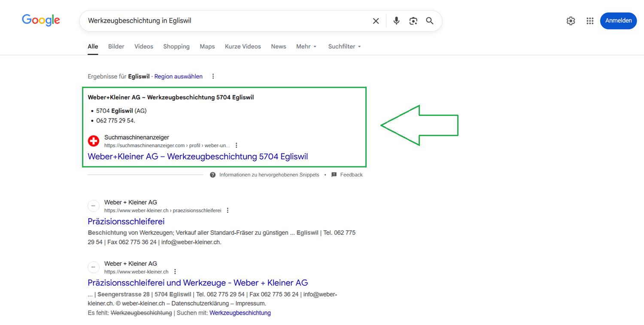
Task: Switch to the Bilder tab
Action: click(x=116, y=46)
